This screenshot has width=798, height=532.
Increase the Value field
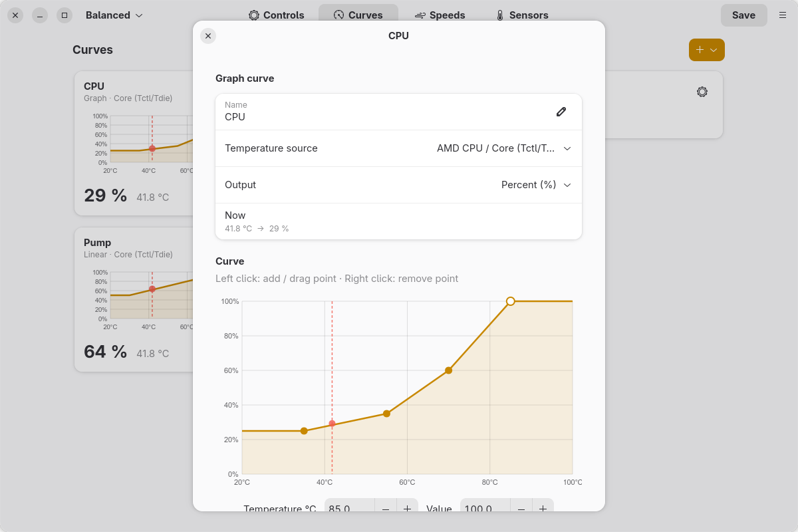click(543, 509)
